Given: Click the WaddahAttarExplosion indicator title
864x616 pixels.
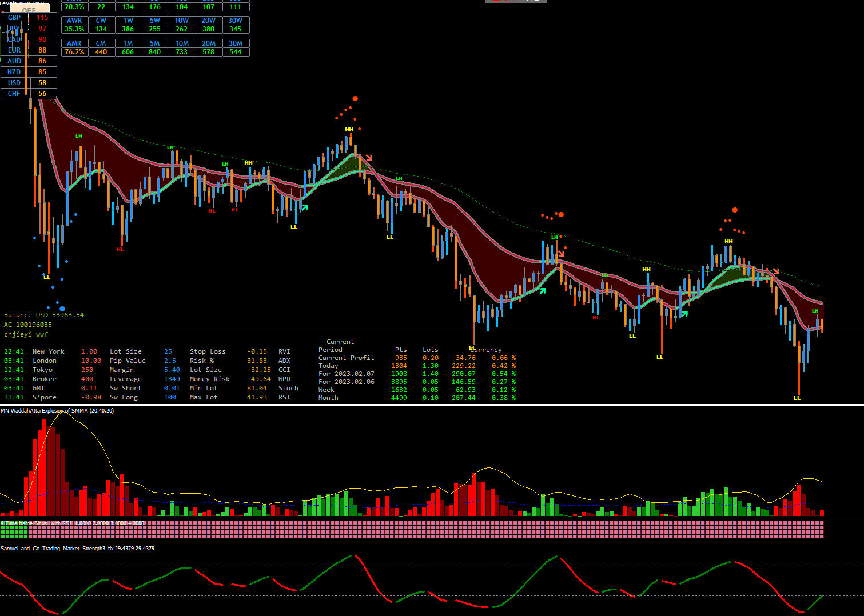Looking at the screenshot, I should (x=57, y=410).
